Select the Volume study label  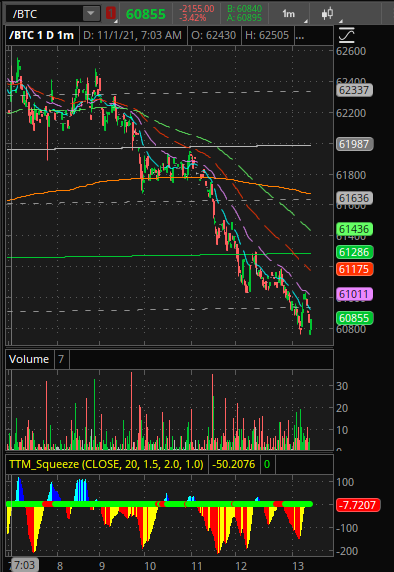coord(29,359)
